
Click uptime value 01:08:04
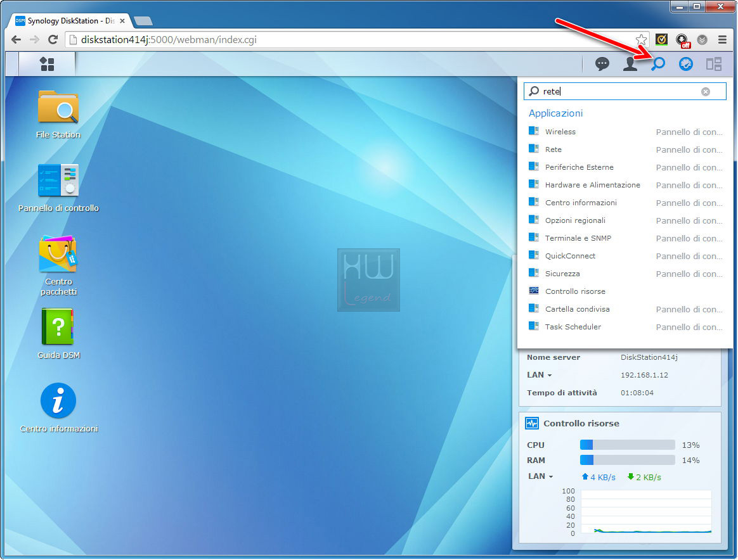click(637, 393)
